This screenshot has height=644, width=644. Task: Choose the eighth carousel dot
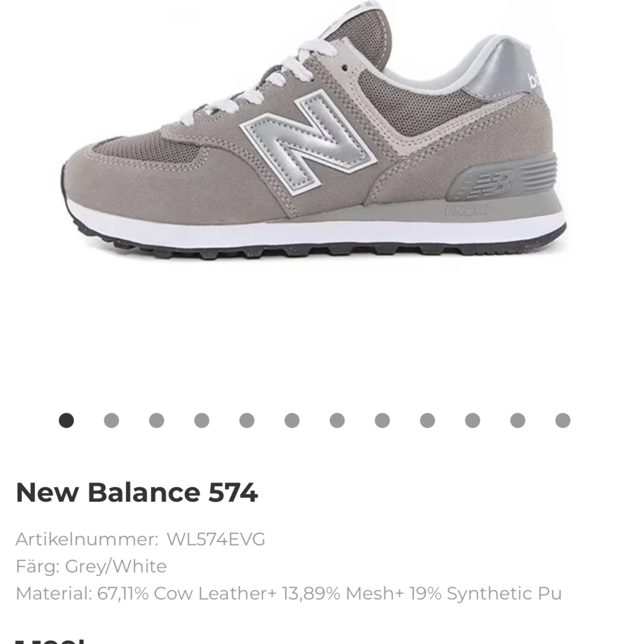(382, 420)
